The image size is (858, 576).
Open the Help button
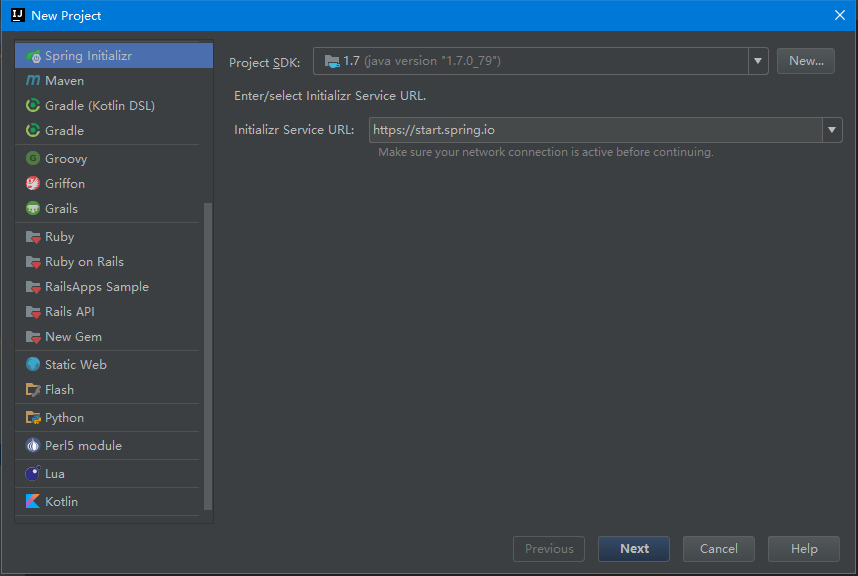[x=804, y=549]
